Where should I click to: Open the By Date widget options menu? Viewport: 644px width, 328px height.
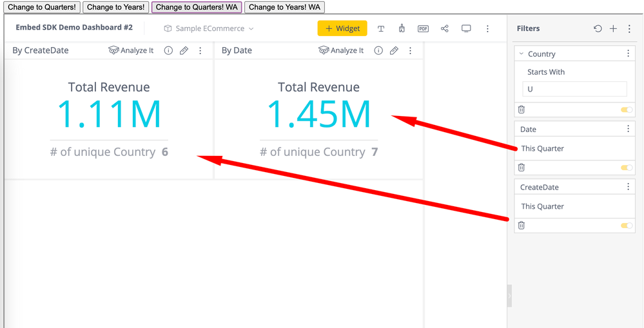[x=410, y=50]
